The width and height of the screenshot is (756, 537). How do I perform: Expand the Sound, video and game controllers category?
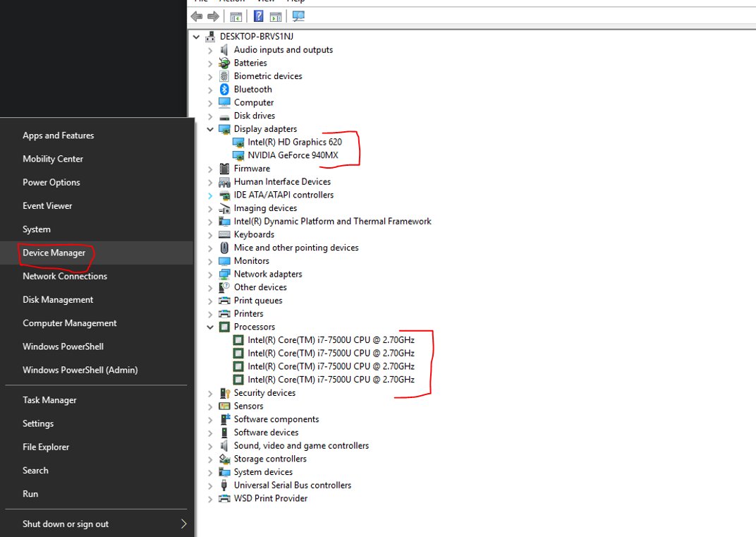coord(210,446)
